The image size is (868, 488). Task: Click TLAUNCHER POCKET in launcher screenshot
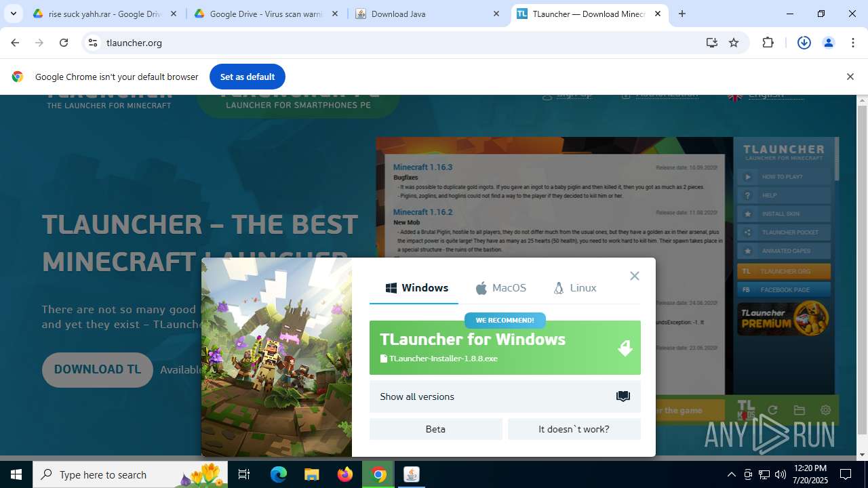(x=784, y=232)
